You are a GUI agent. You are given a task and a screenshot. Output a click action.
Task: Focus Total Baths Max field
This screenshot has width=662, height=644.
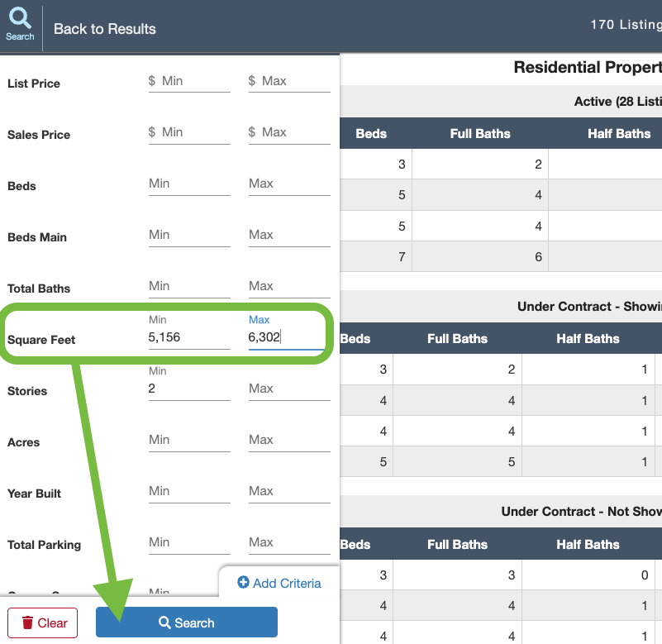(289, 286)
